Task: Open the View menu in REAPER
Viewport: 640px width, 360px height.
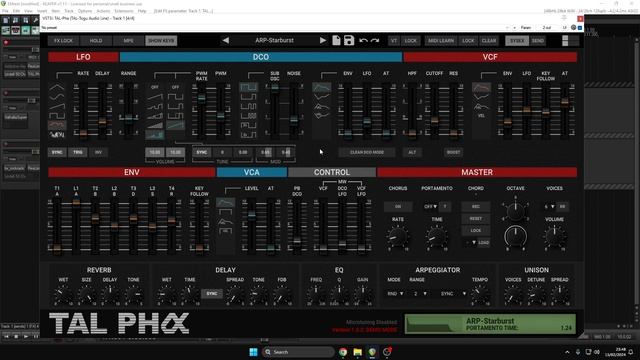Action: pos(28,11)
